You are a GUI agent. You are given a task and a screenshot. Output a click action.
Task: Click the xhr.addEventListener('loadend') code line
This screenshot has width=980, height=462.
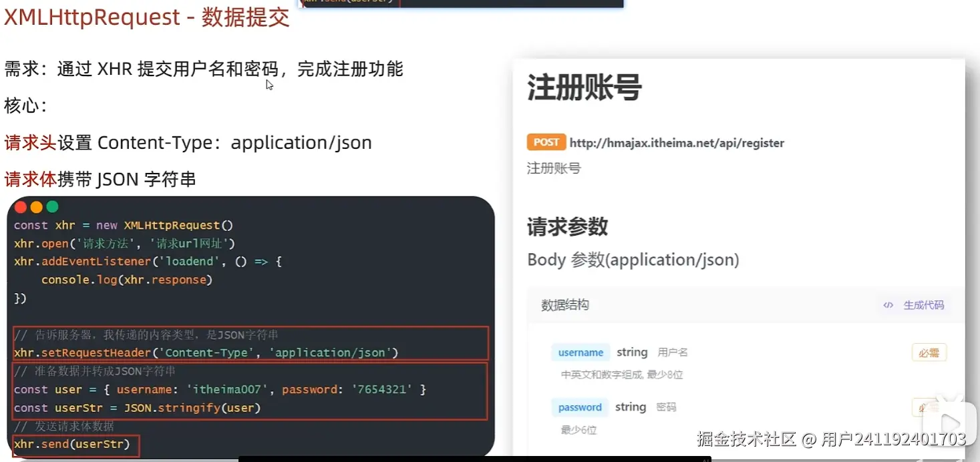148,262
